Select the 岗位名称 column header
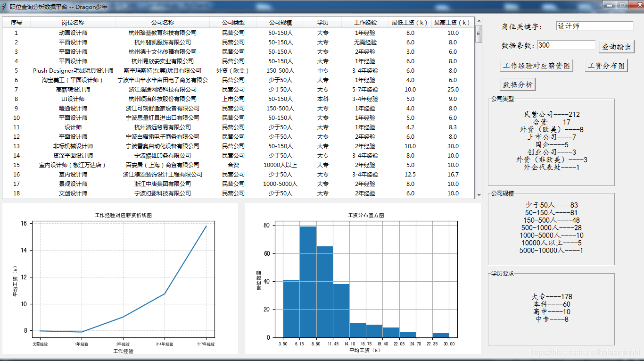Image resolution: width=644 pixels, height=361 pixels. tap(73, 23)
